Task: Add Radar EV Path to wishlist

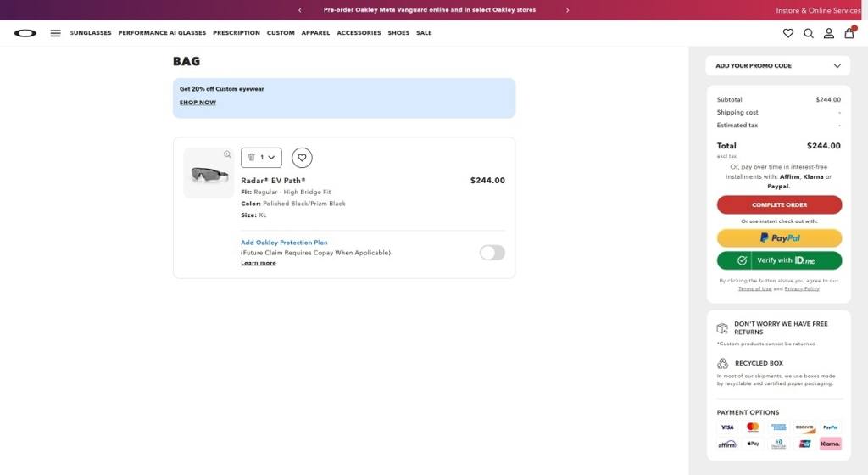Action: tap(302, 158)
